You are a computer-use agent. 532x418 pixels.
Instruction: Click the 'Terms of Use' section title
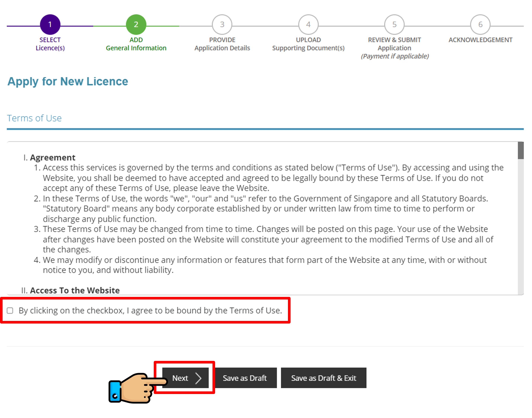point(34,118)
